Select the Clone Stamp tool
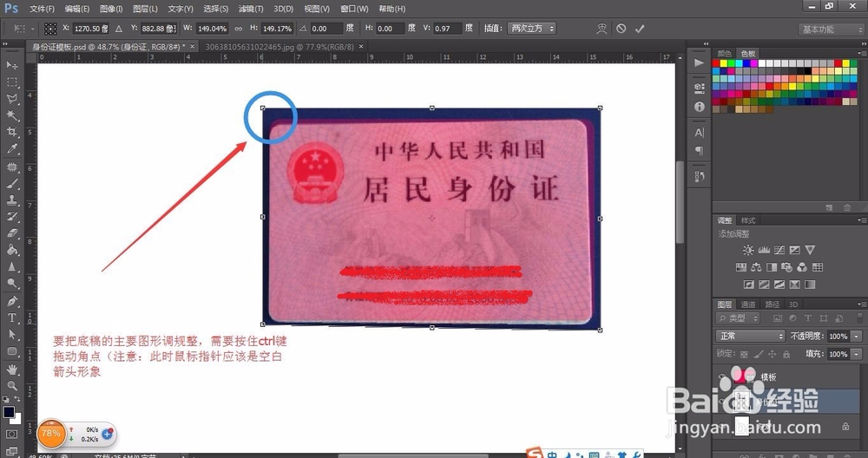The width and height of the screenshot is (868, 458). click(11, 200)
